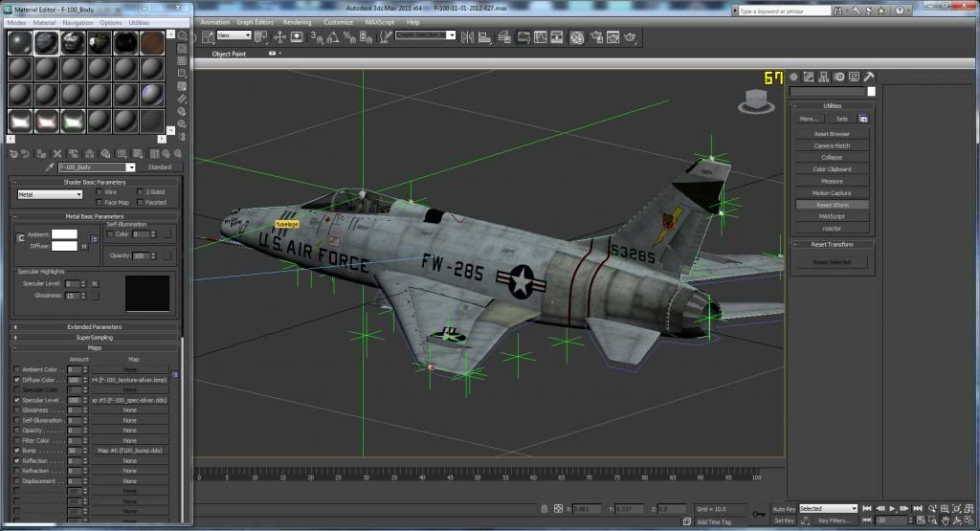Click the Reset Selected button
980x531 pixels.
(832, 262)
